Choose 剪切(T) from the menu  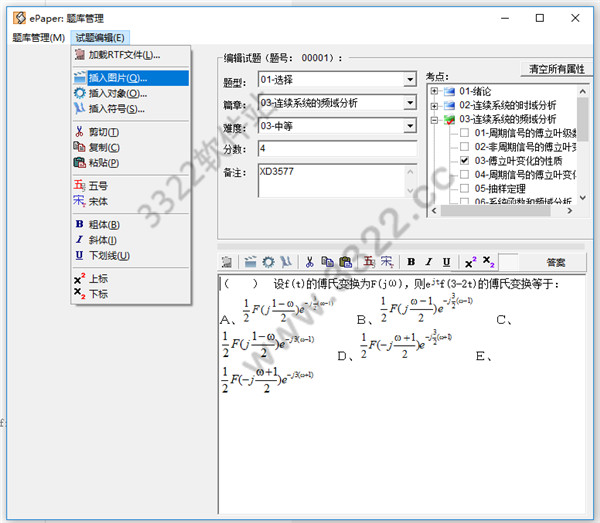pos(130,132)
